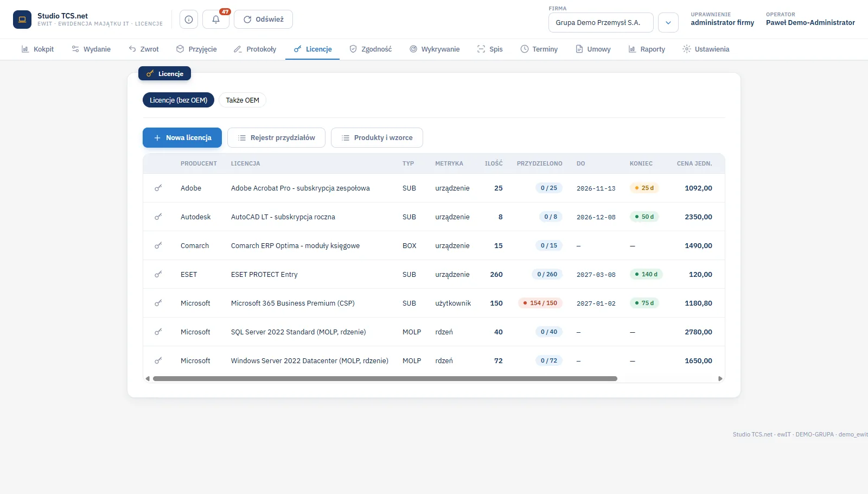Click key icon in Windows Server row
This screenshot has height=494, width=868.
click(158, 360)
